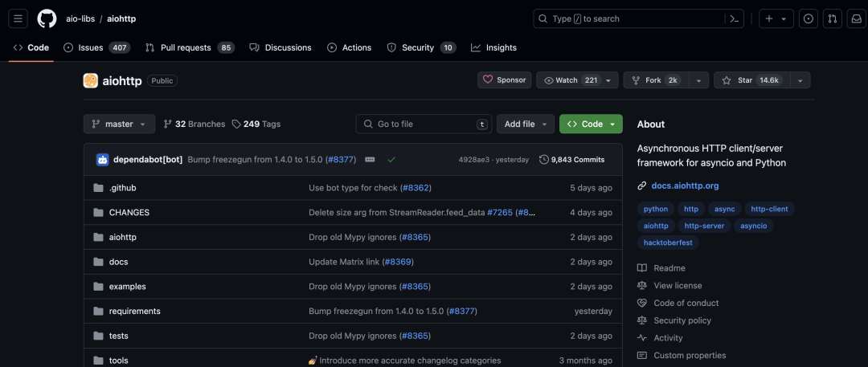This screenshot has height=367, width=868.
Task: Open the hamburger navigation menu
Action: pos(18,18)
